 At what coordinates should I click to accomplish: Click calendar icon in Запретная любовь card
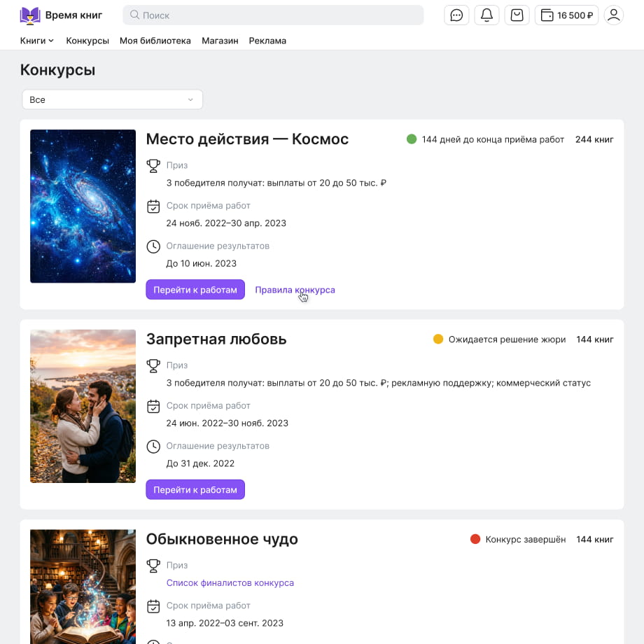click(153, 406)
